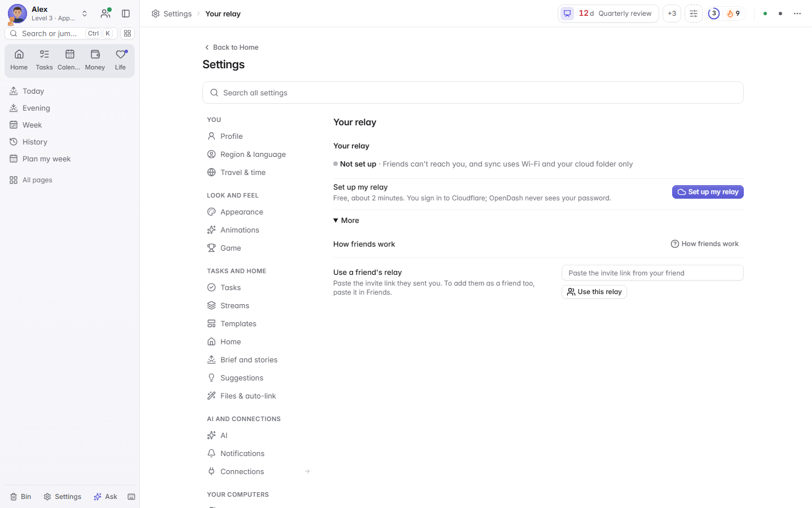The width and height of the screenshot is (812, 508).
Task: Open Today in the sidebar
Action: click(70, 91)
